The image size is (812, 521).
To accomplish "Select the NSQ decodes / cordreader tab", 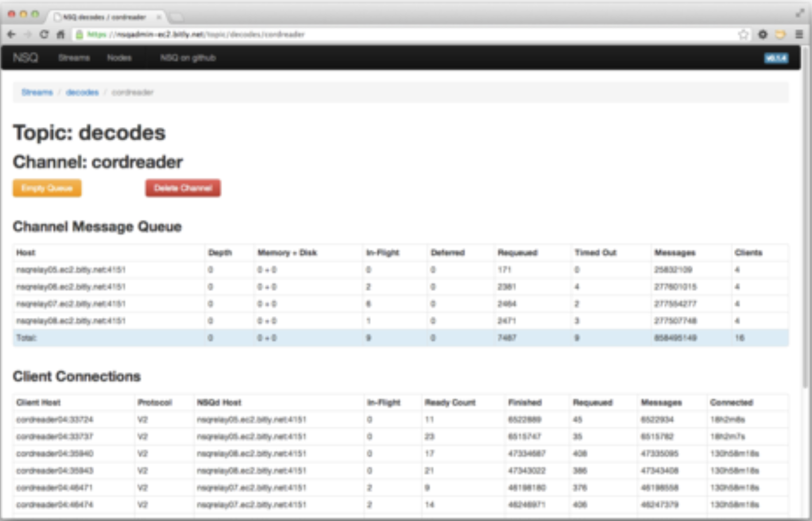I will (105, 17).
